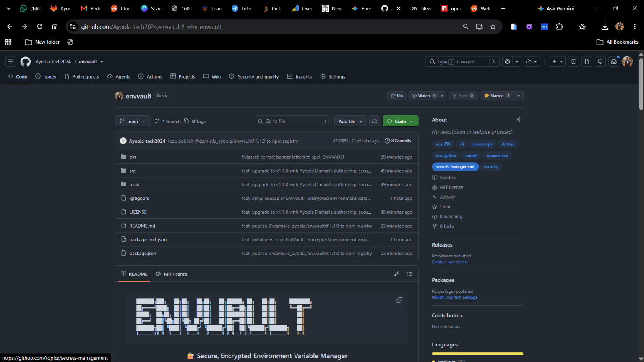Open the command palette icon in search bar
Image resolution: width=644 pixels, height=362 pixels.
(494, 62)
